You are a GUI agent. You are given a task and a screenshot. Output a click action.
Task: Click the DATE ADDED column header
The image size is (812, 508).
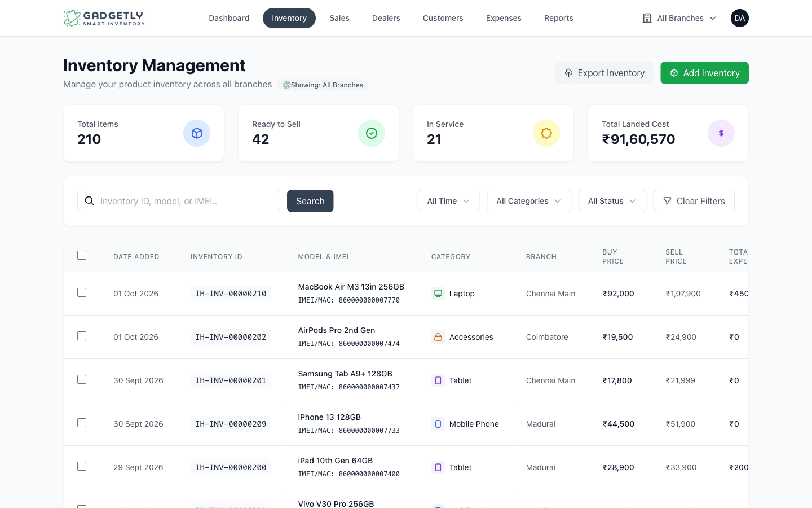coord(136,257)
